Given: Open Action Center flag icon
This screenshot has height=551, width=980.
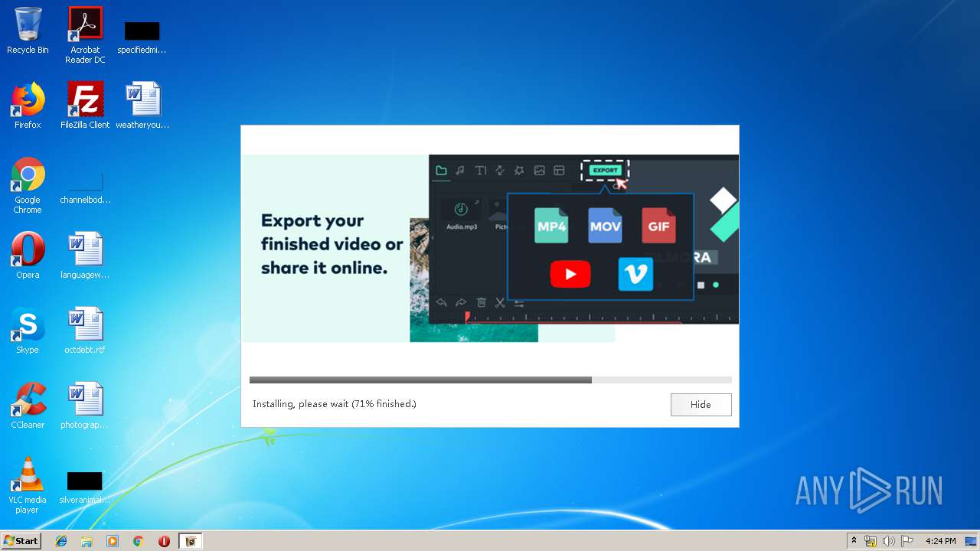Looking at the screenshot, I should pos(907,541).
